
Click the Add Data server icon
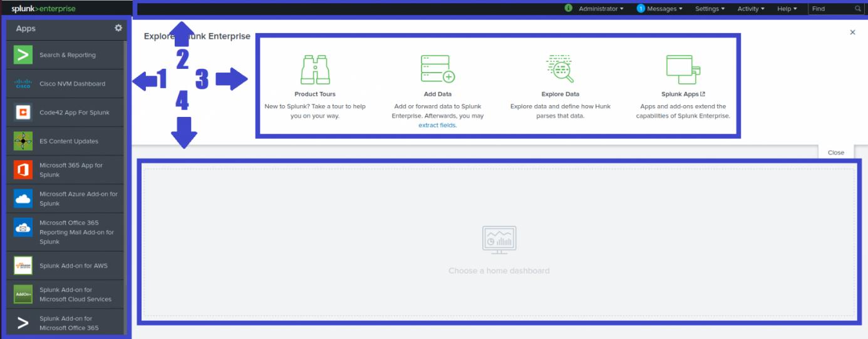[438, 69]
